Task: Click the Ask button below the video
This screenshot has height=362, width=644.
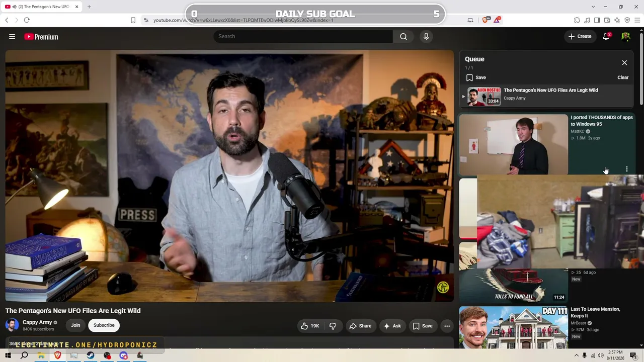Action: [392, 326]
